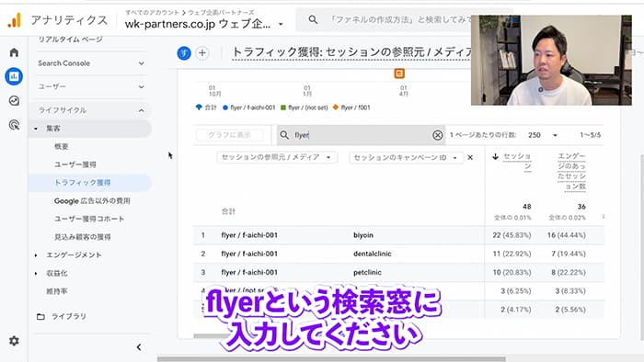Clear the flyer search text
The height and width of the screenshot is (362, 644).
click(x=437, y=135)
